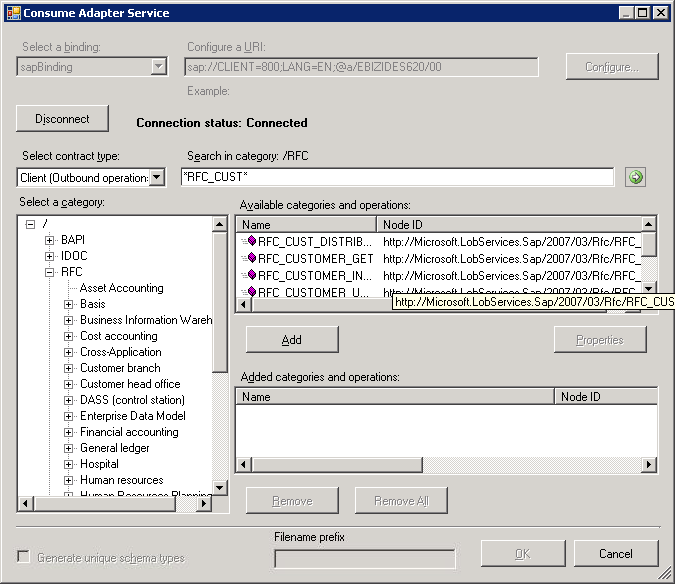Click Name column header in available operations
The height and width of the screenshot is (584, 675).
(306, 224)
